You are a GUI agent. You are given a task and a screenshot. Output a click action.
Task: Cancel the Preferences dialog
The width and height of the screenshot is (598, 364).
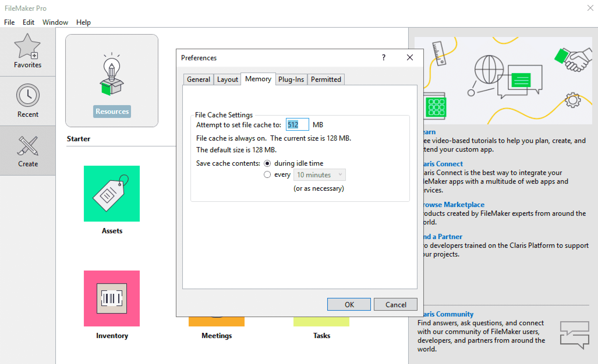click(396, 305)
